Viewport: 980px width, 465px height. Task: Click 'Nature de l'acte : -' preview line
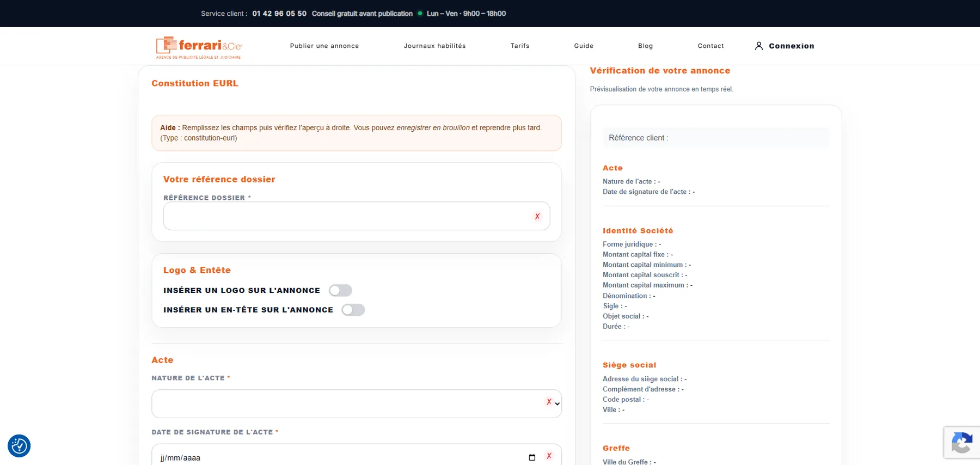tap(632, 181)
